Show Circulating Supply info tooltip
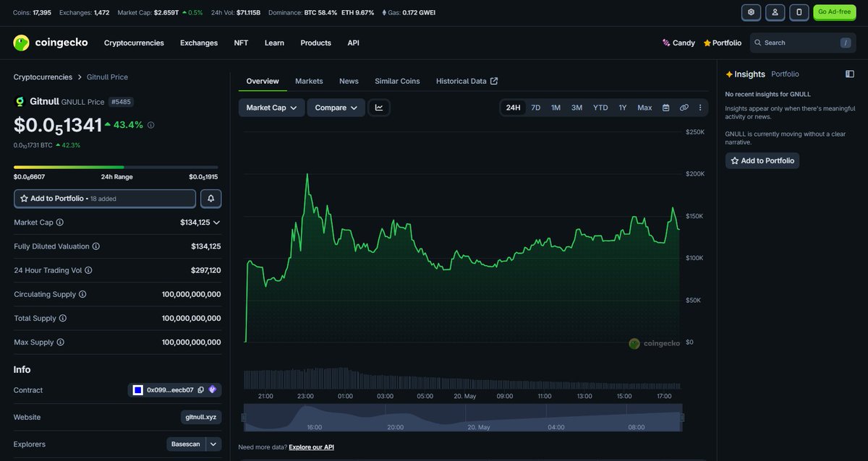The height and width of the screenshot is (461, 868). [82, 294]
